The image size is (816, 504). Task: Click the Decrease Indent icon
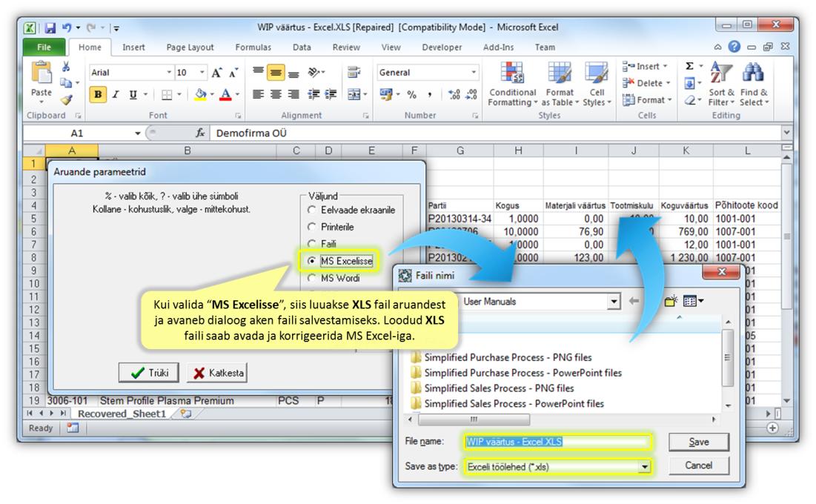314,94
